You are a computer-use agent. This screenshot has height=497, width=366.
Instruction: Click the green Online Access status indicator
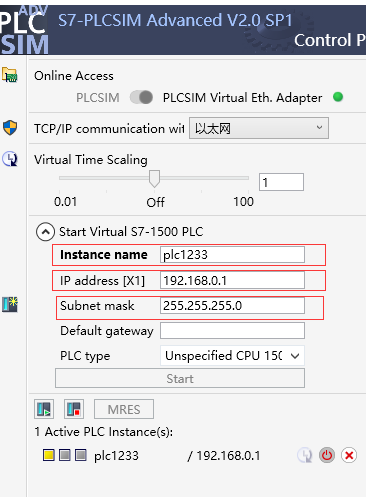tap(338, 97)
